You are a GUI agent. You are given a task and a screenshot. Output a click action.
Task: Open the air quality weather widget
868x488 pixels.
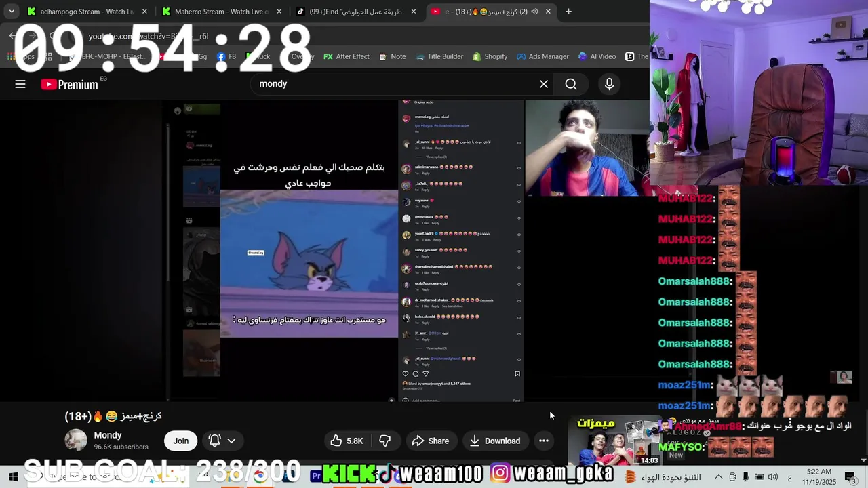[663, 477]
